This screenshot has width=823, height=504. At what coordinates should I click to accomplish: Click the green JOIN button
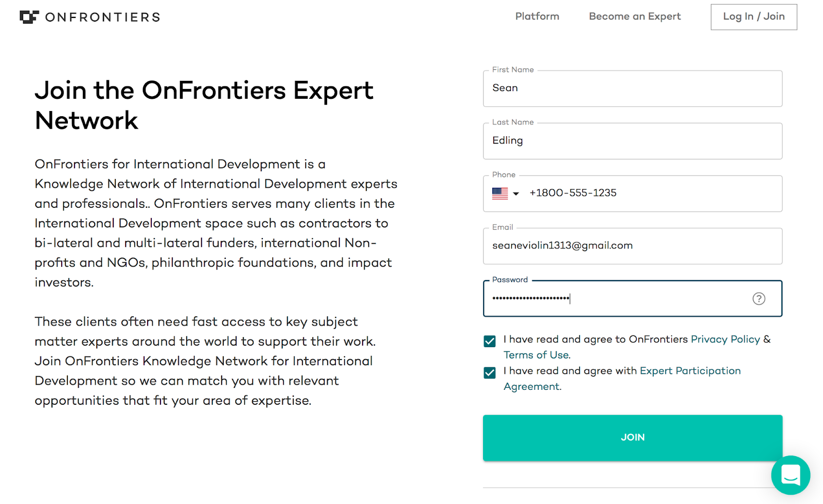633,438
